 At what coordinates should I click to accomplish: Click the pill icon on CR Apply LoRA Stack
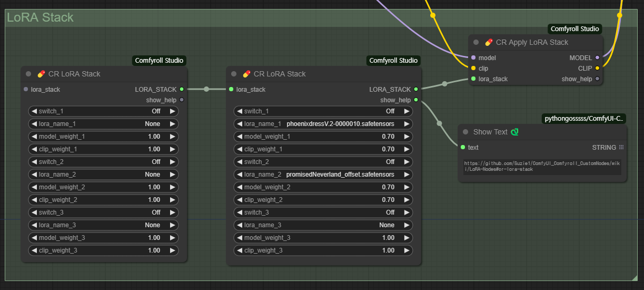[x=489, y=42]
